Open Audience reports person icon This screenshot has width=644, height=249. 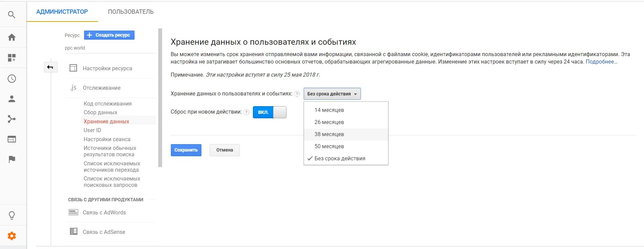pos(12,99)
